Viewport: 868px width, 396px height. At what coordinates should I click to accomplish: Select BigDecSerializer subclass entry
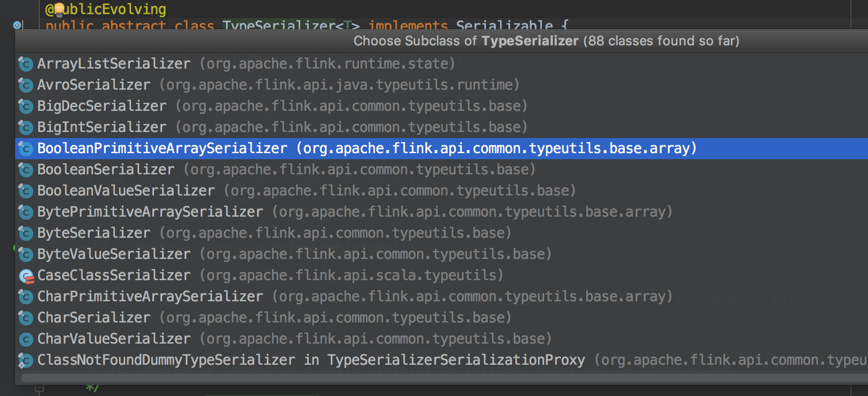[442, 106]
